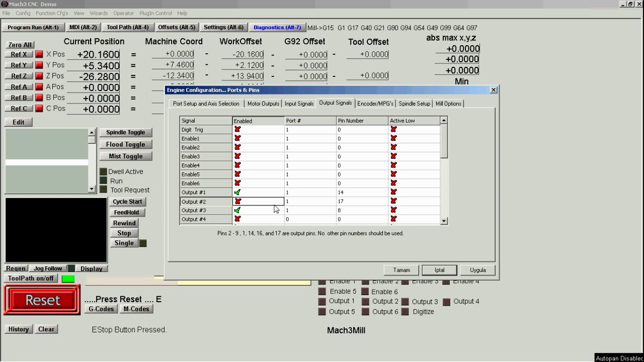Click the Dwell Active indicator LED
The image size is (644, 362).
click(103, 171)
